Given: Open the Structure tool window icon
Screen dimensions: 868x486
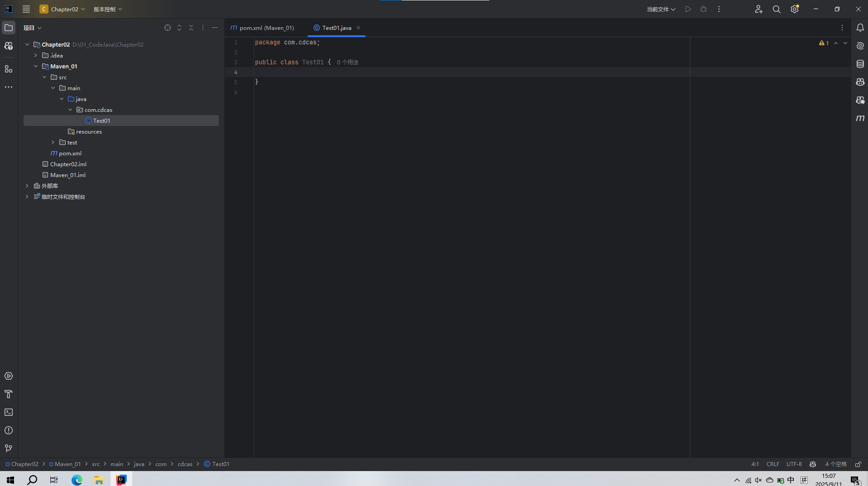Looking at the screenshot, I should pyautogui.click(x=9, y=69).
